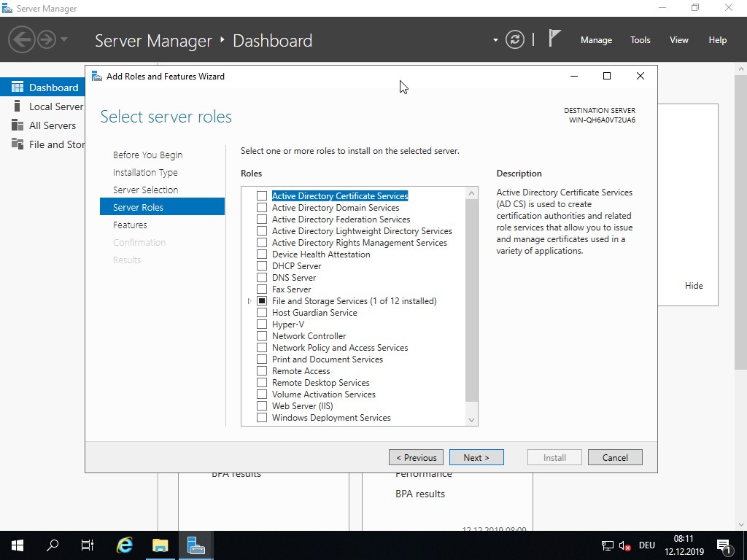
Task: Refresh the Server Manager dashboard
Action: click(x=514, y=39)
